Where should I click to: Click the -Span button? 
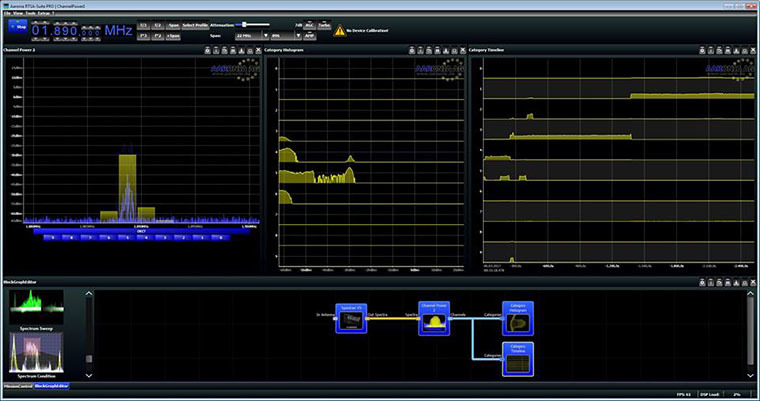point(173,25)
